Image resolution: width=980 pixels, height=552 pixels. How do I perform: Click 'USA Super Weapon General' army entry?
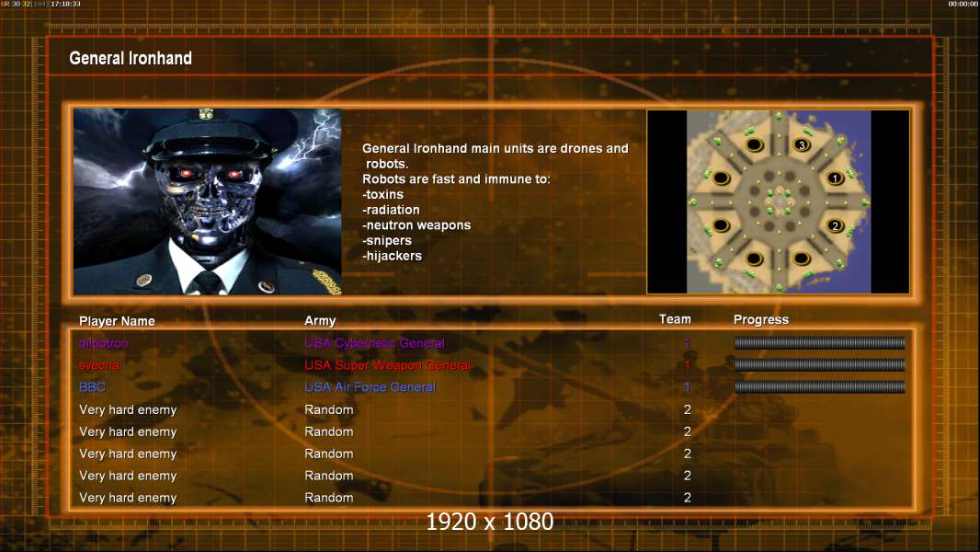[x=388, y=365]
